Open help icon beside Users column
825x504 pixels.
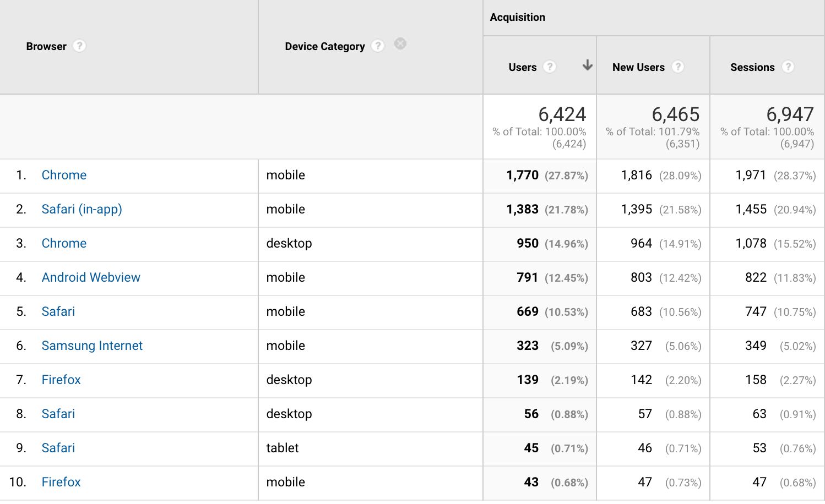click(549, 67)
